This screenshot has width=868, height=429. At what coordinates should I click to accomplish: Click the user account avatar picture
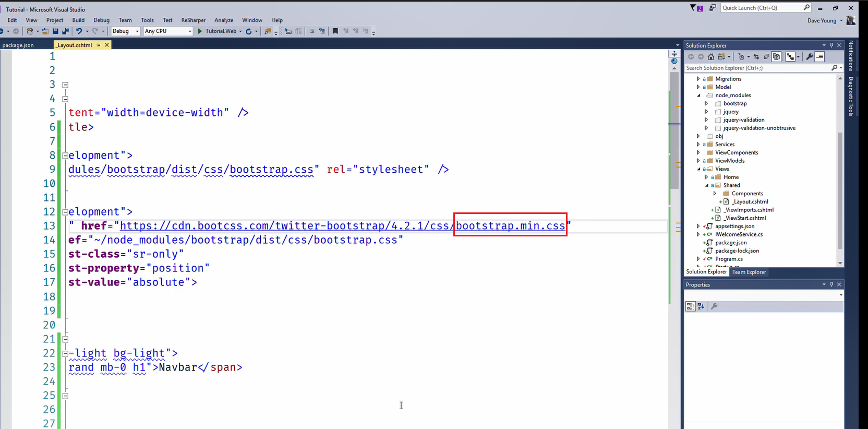click(851, 20)
